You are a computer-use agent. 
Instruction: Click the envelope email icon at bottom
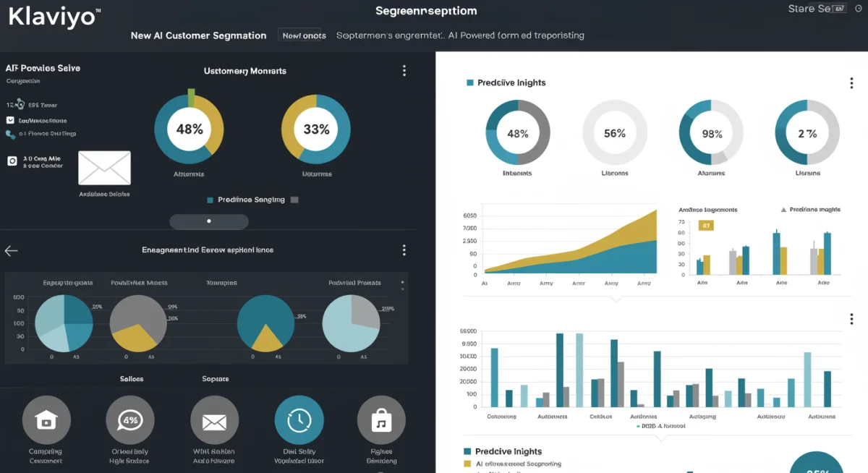[x=214, y=419]
